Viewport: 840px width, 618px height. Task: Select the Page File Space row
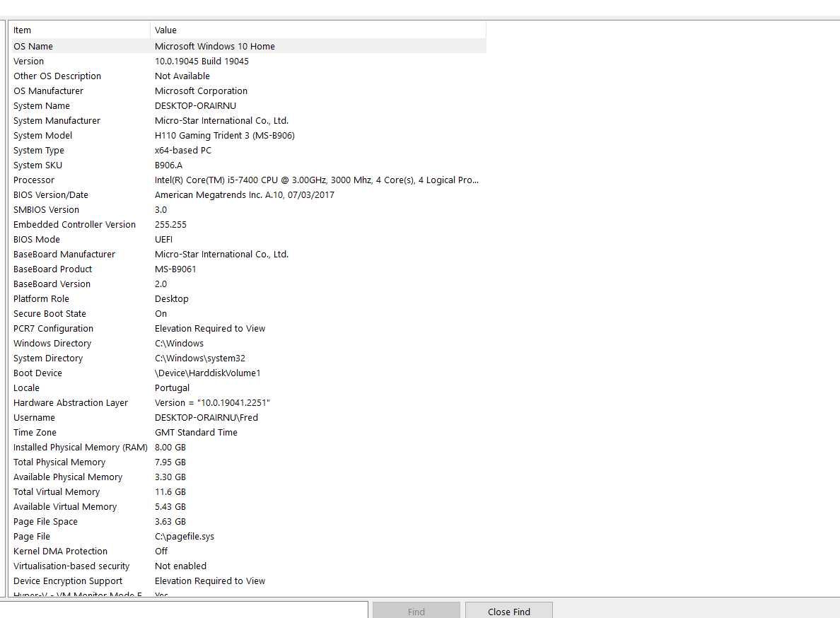coord(247,522)
